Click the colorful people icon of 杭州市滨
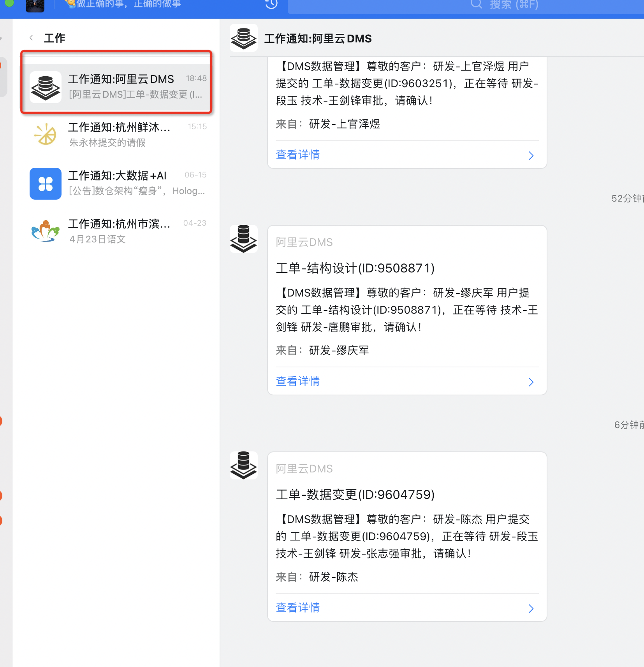The image size is (644, 667). tap(46, 231)
